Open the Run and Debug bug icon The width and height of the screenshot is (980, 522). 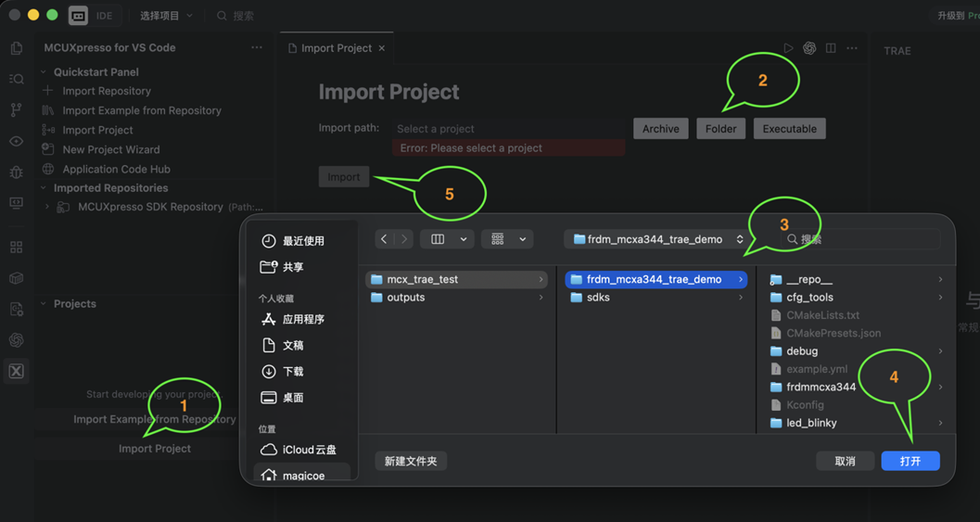coord(17,172)
